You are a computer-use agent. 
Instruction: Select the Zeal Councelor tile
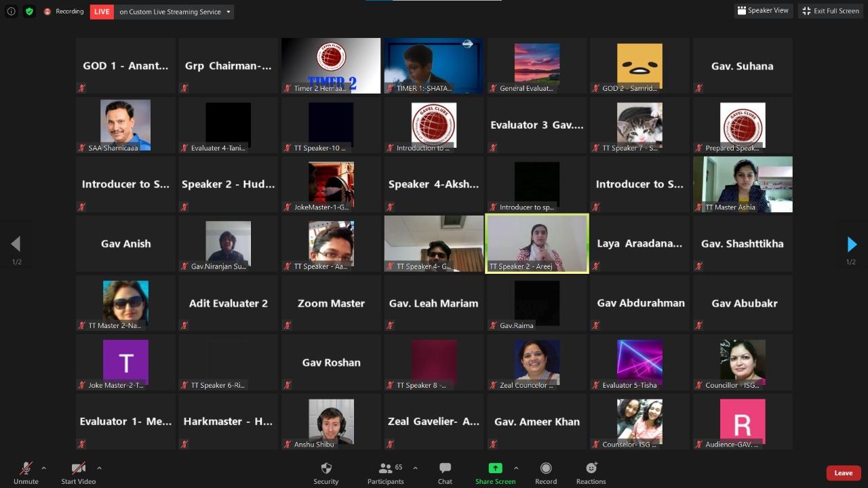click(537, 362)
